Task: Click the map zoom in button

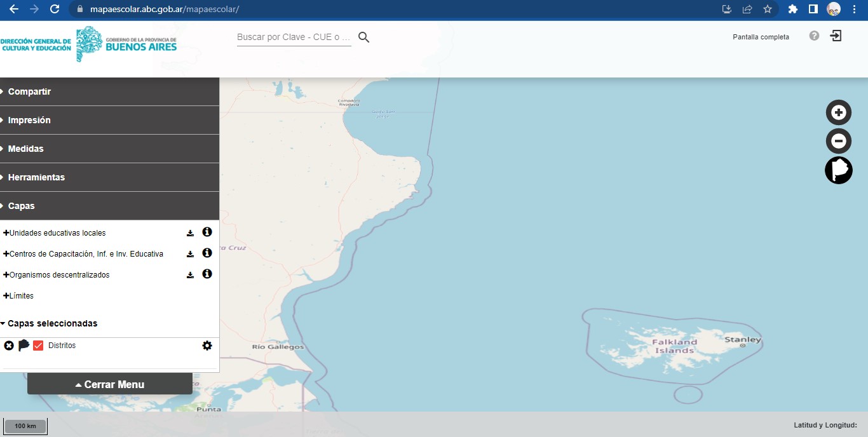Action: pyautogui.click(x=838, y=112)
